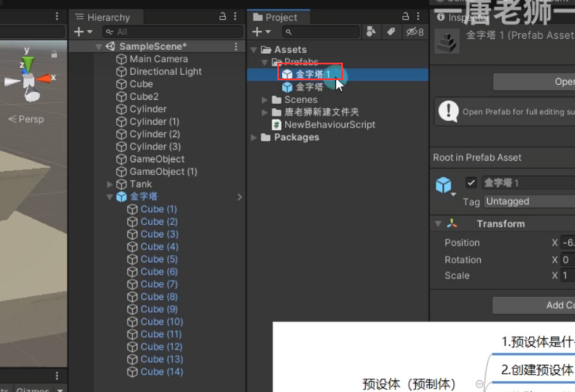The height and width of the screenshot is (392, 575).
Task: Collapse the 金字塔 prefab in Hierarchy
Action: tap(109, 197)
